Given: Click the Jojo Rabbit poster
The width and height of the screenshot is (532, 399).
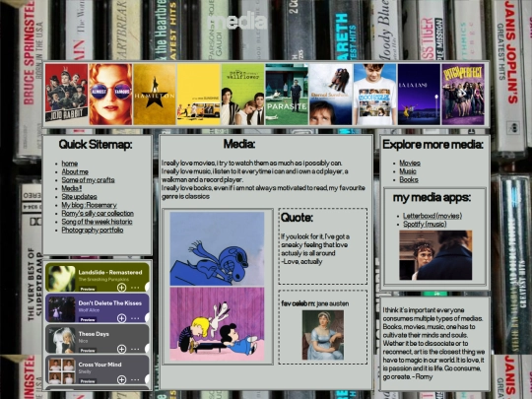Looking at the screenshot, I should pos(67,94).
